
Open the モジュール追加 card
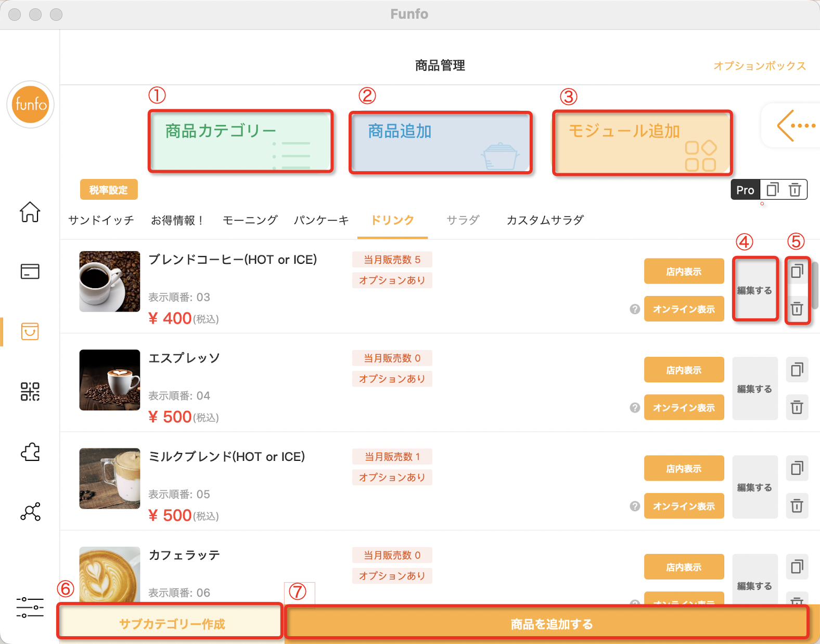click(642, 143)
